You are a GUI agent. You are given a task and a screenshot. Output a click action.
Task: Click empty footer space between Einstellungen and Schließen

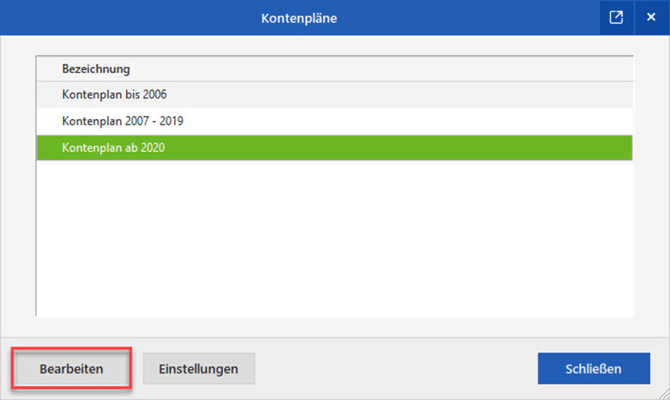point(395,369)
